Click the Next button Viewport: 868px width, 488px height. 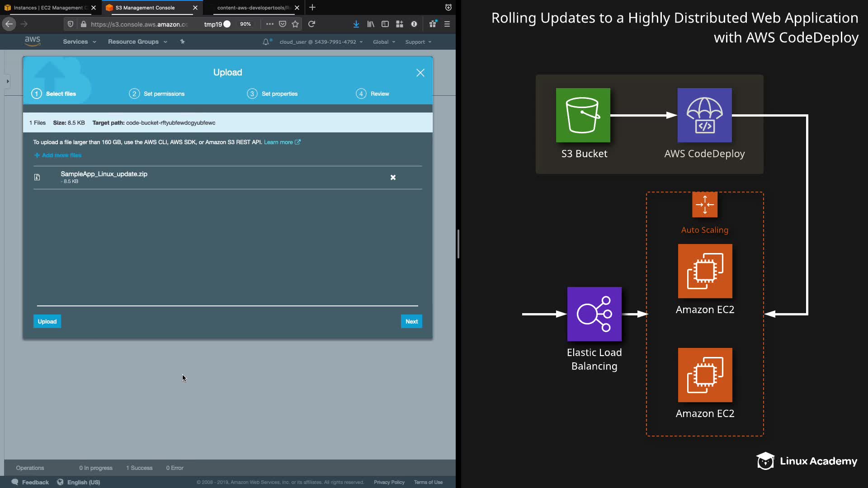411,321
